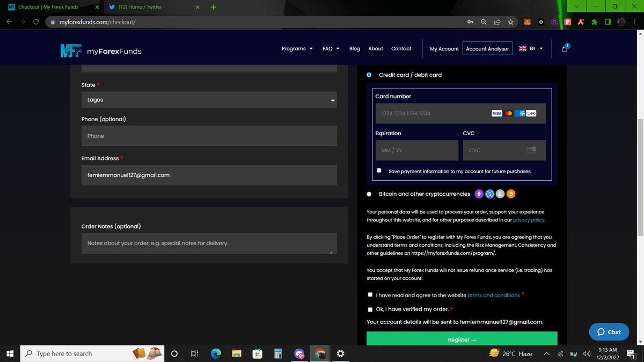The height and width of the screenshot is (362, 644).
Task: Open a new browser tab
Action: tap(213, 7)
